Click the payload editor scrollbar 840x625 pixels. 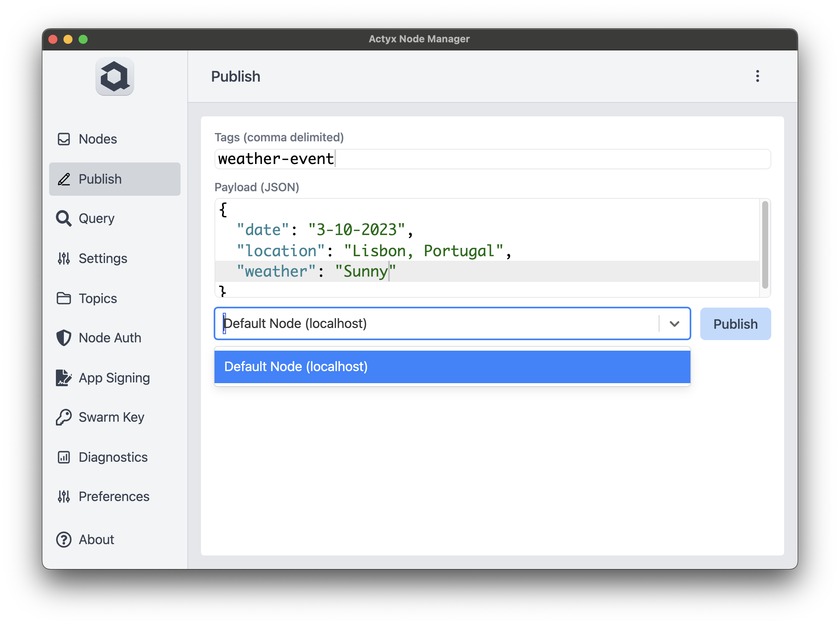coord(765,245)
